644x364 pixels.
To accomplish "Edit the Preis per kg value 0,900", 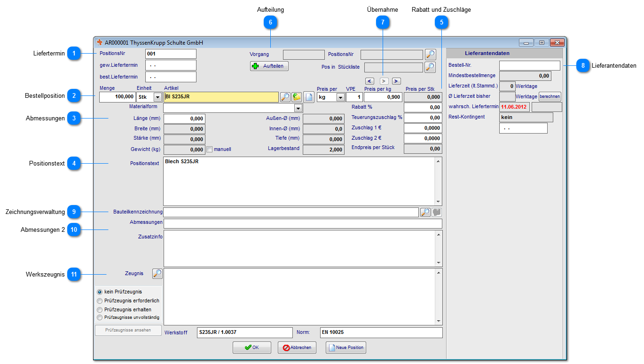I will (383, 97).
